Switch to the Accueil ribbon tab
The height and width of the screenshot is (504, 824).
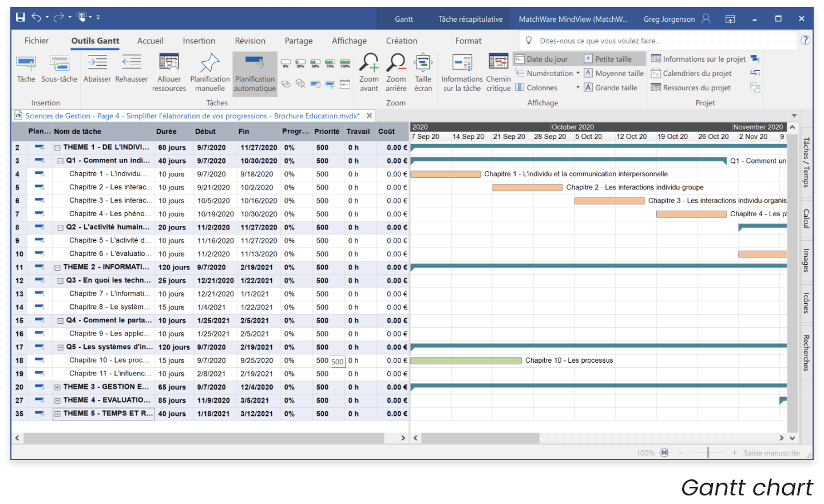click(150, 41)
